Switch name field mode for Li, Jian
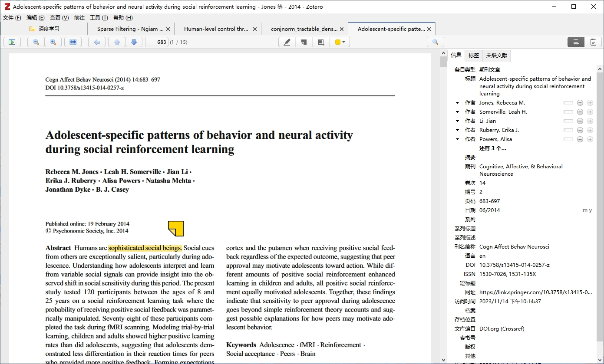 point(568,121)
